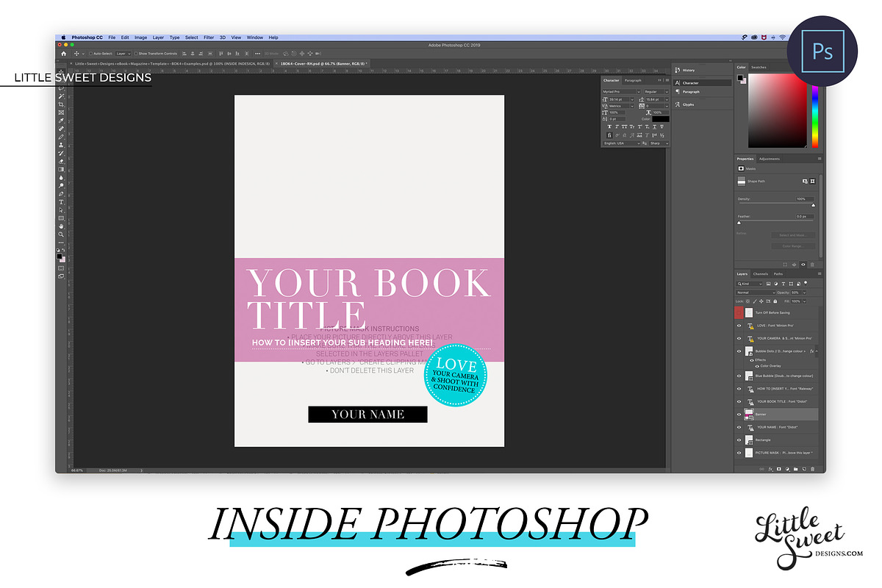Switch to the Channels tab
Image resolution: width=882 pixels, height=588 pixels.
760,274
